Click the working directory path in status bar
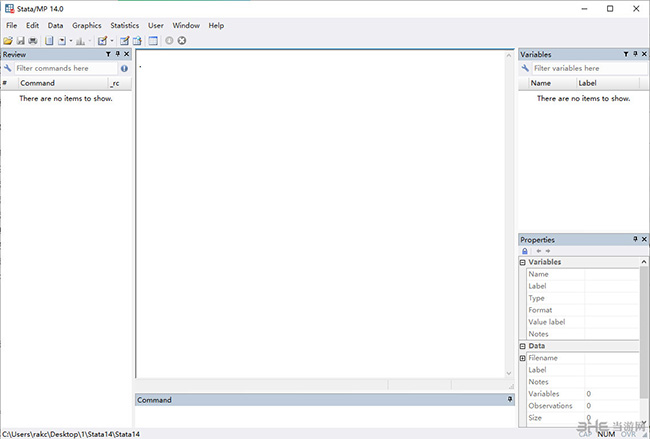The width and height of the screenshot is (650, 439). pyautogui.click(x=71, y=434)
